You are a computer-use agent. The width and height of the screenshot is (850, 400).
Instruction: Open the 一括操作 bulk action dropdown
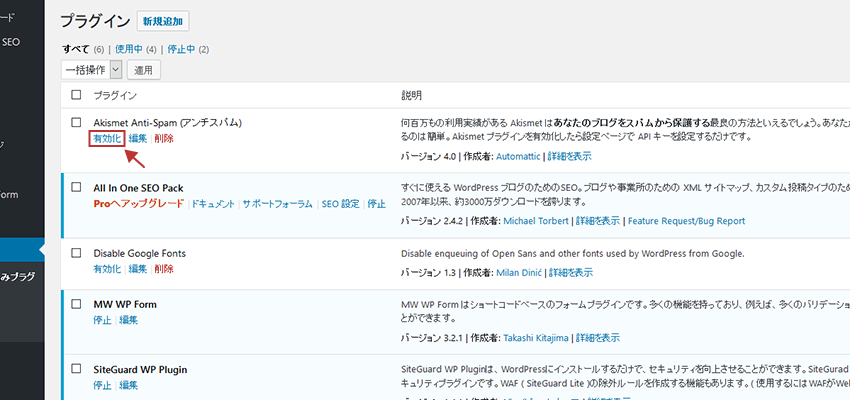click(92, 69)
